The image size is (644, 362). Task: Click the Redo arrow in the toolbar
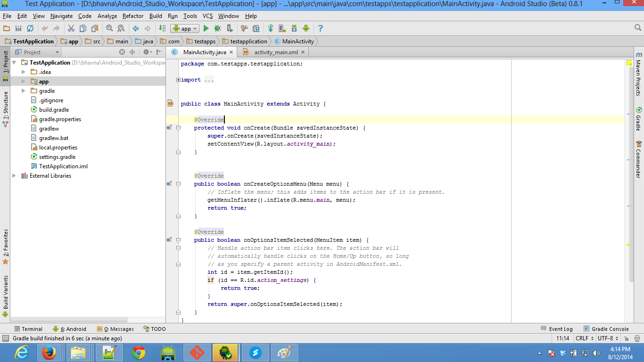57,29
